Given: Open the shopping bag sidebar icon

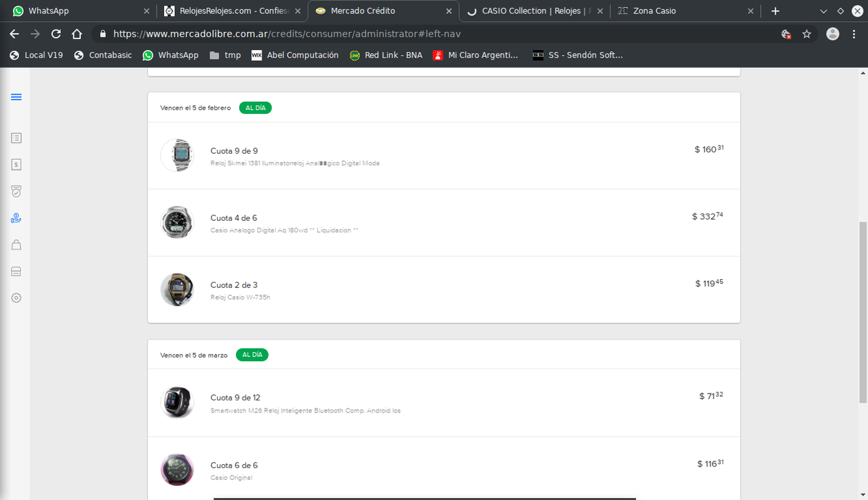Looking at the screenshot, I should point(16,245).
